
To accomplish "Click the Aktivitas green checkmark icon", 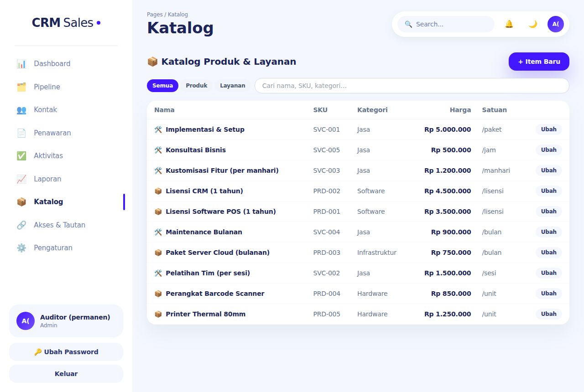I will (21, 156).
